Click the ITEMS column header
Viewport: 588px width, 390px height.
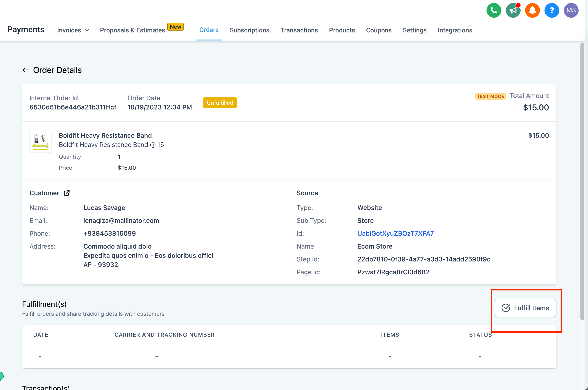click(390, 335)
